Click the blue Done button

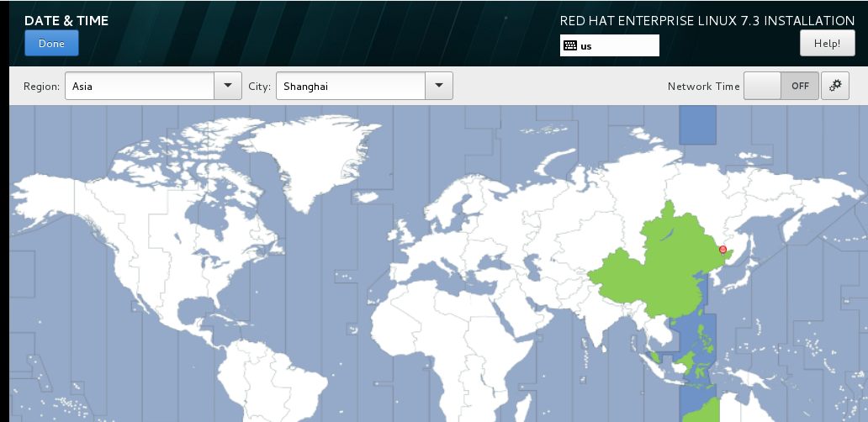click(x=51, y=43)
